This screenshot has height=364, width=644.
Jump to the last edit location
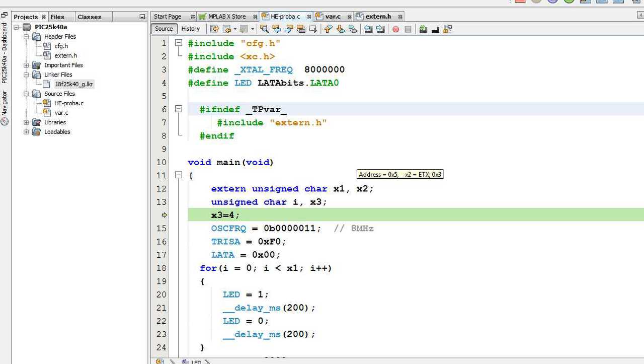pos(214,29)
